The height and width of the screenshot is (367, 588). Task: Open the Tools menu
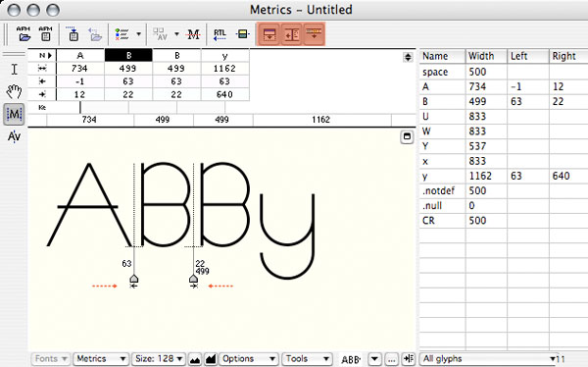pos(308,359)
